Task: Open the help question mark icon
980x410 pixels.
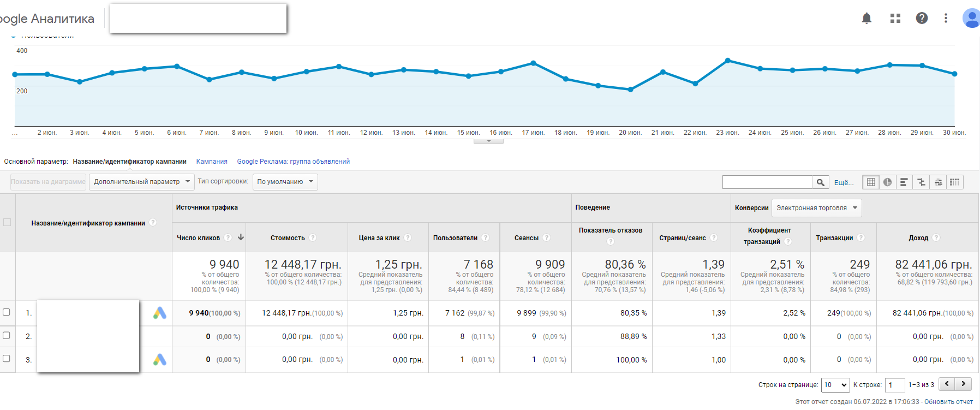Action: click(922, 18)
